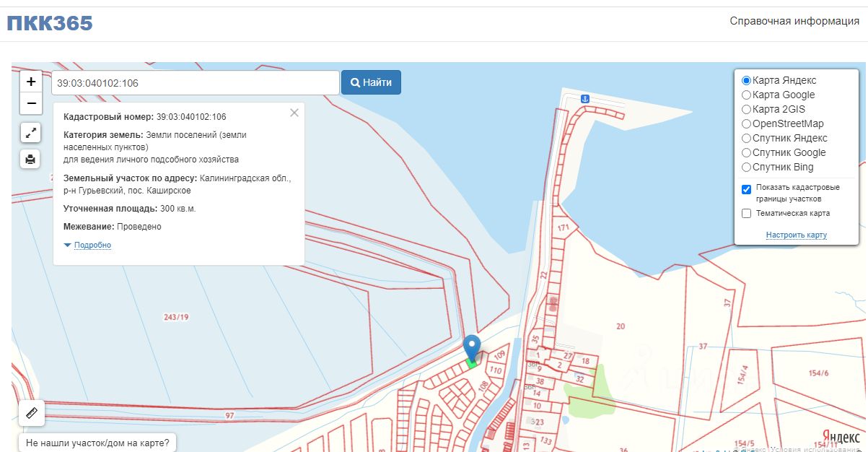This screenshot has width=868, height=452.
Task: Click the Найти search button
Action: click(371, 82)
